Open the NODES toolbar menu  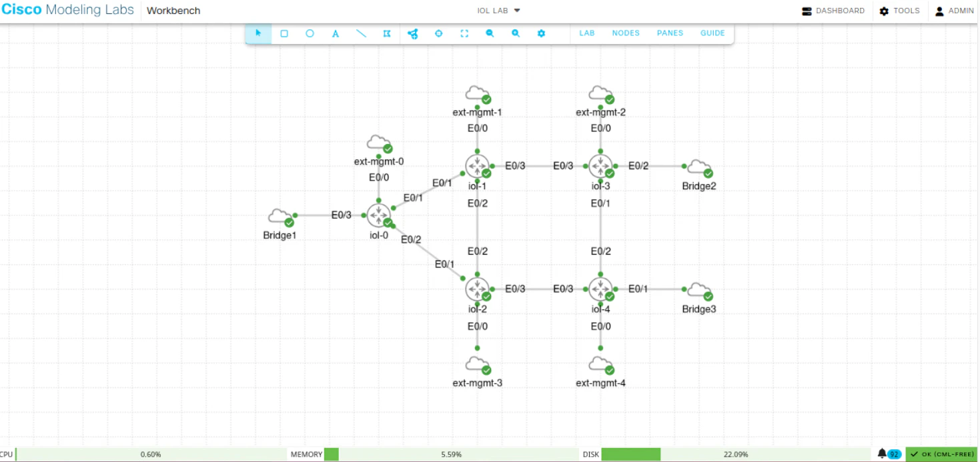coord(626,33)
